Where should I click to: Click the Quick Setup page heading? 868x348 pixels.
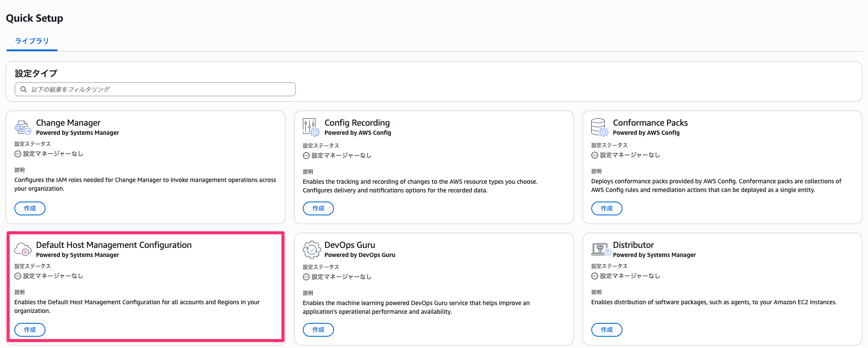coord(35,18)
